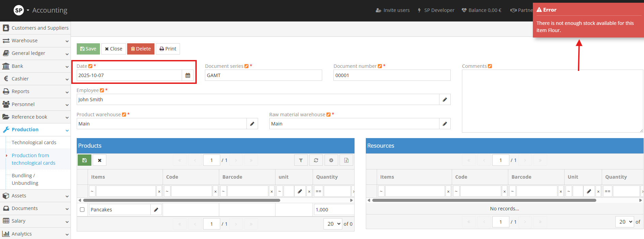Click the Product warehouse edit pencil
This screenshot has width=644, height=239.
click(252, 124)
